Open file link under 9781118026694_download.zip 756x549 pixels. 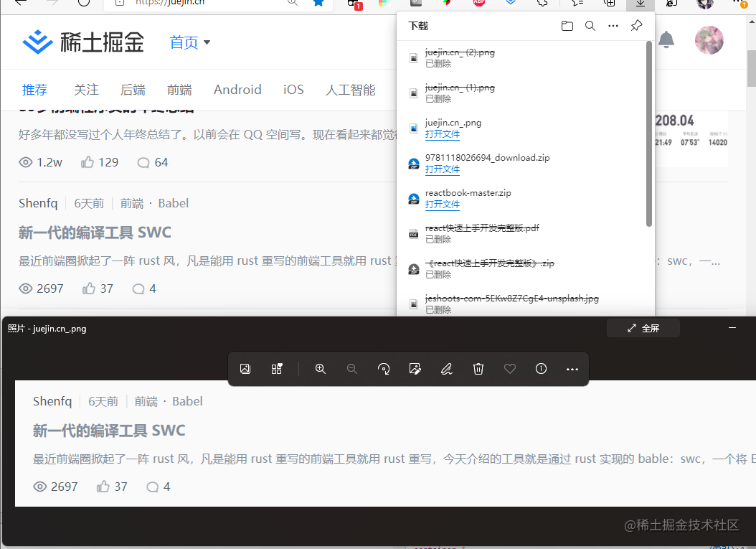click(x=443, y=169)
